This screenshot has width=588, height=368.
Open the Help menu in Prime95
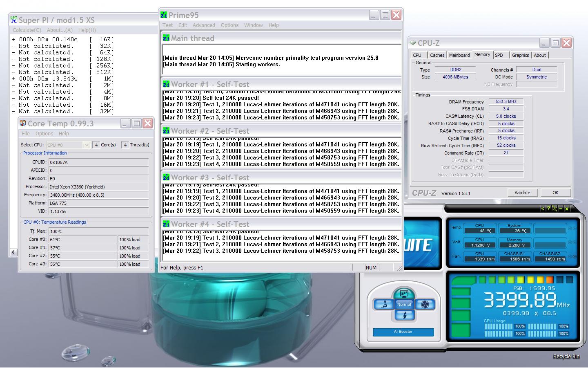coord(274,25)
